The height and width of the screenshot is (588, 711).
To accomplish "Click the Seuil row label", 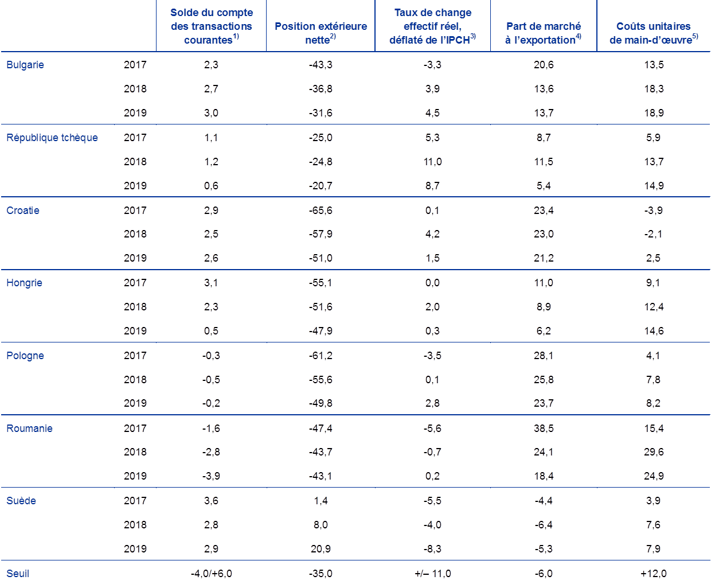I will [x=18, y=574].
